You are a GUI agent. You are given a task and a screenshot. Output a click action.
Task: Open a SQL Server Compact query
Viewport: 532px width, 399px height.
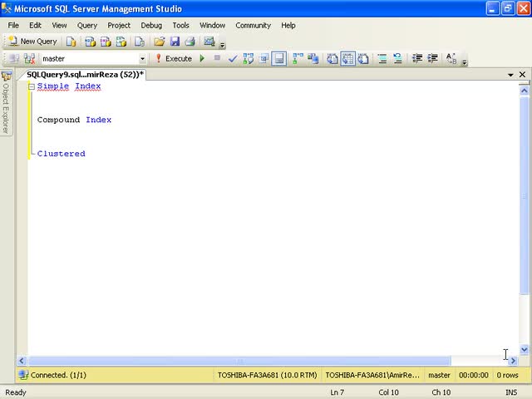(x=140, y=42)
